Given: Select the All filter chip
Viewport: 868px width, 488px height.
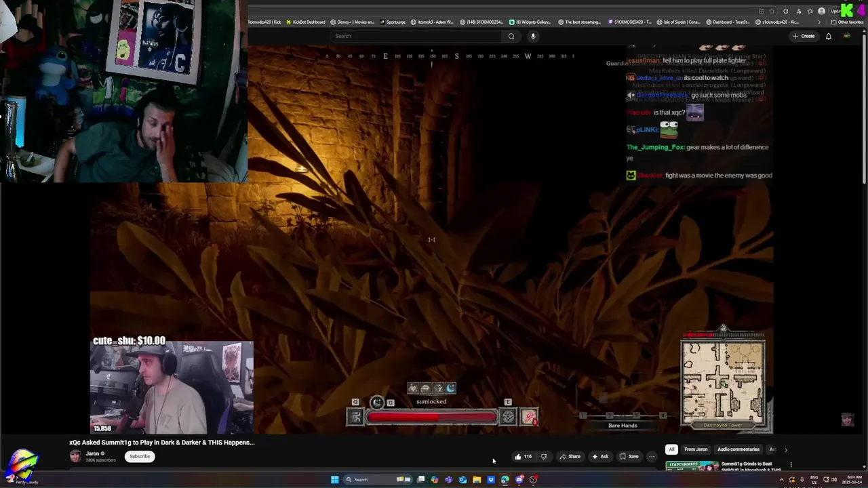Looking at the screenshot, I should click(671, 449).
